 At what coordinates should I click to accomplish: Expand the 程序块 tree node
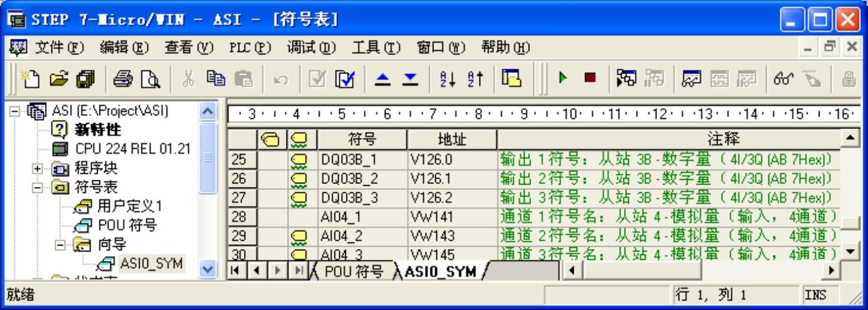click(37, 169)
